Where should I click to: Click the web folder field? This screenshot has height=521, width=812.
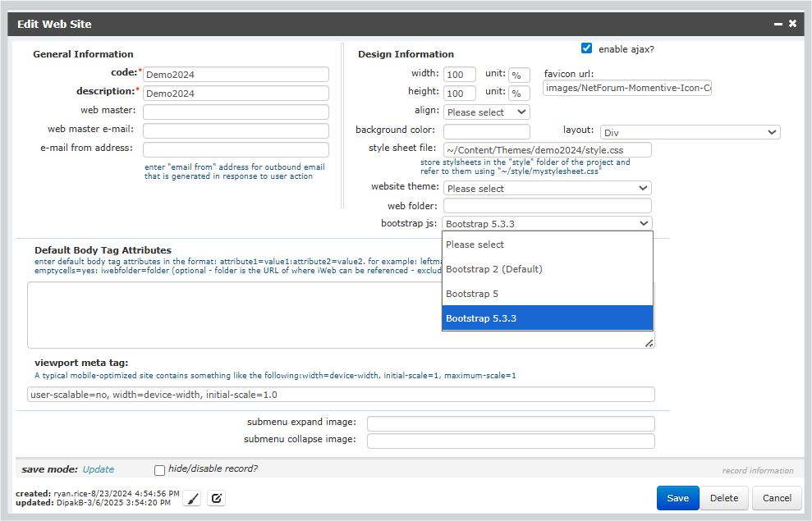coord(548,205)
